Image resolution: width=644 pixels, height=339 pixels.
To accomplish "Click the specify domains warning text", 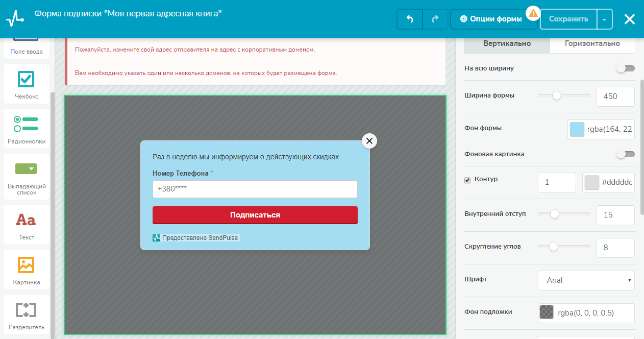I will coord(206,73).
